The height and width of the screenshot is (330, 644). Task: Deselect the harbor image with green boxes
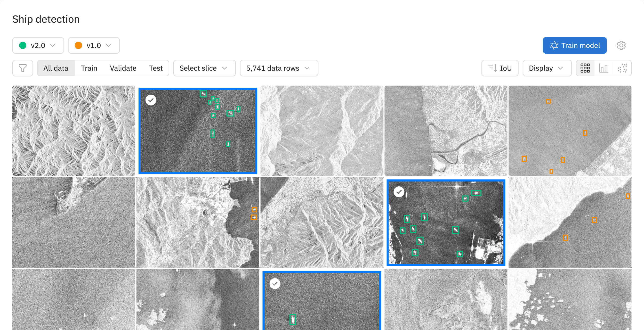(x=399, y=192)
